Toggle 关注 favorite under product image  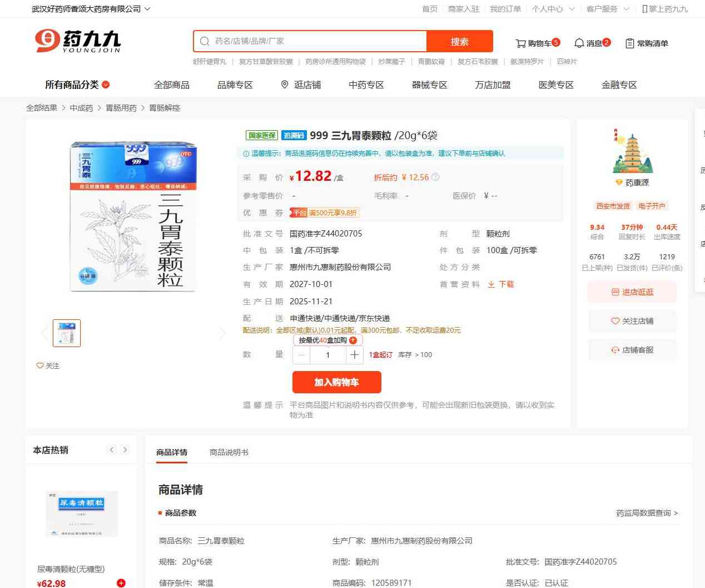(48, 365)
